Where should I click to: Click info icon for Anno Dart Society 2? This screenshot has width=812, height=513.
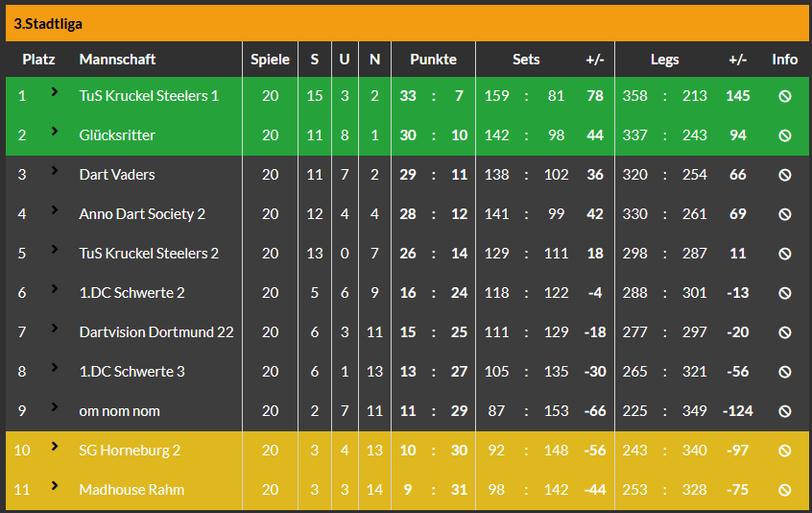pyautogui.click(x=784, y=214)
